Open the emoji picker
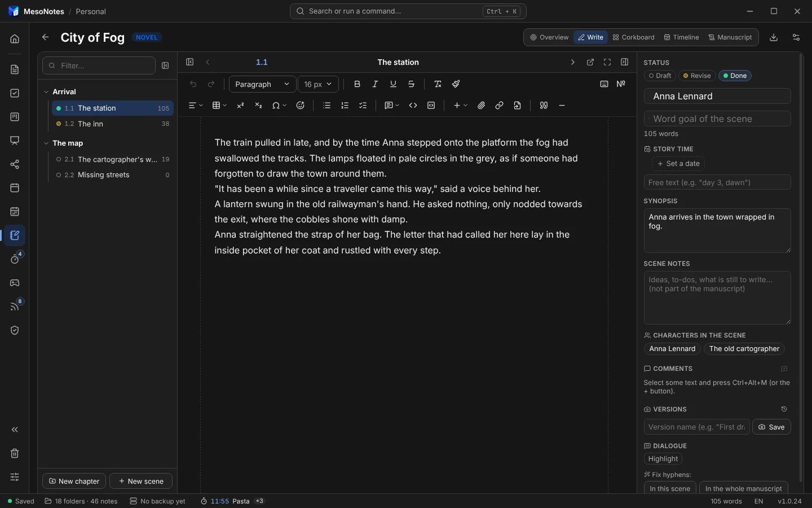 pos(301,106)
